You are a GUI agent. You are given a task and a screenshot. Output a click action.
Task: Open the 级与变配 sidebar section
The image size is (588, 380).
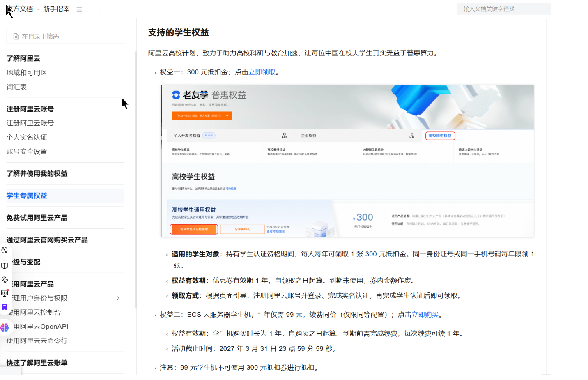[x=26, y=262]
